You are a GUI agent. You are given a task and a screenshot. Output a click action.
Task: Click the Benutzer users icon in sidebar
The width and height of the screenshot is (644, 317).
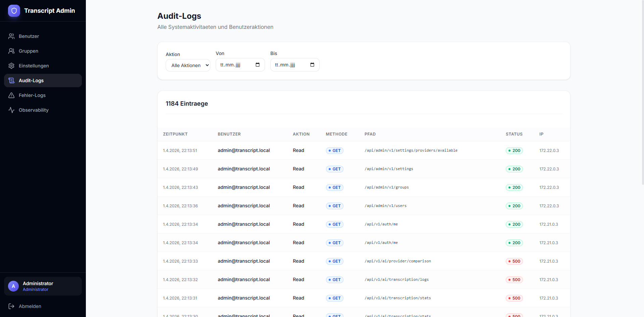(x=11, y=36)
